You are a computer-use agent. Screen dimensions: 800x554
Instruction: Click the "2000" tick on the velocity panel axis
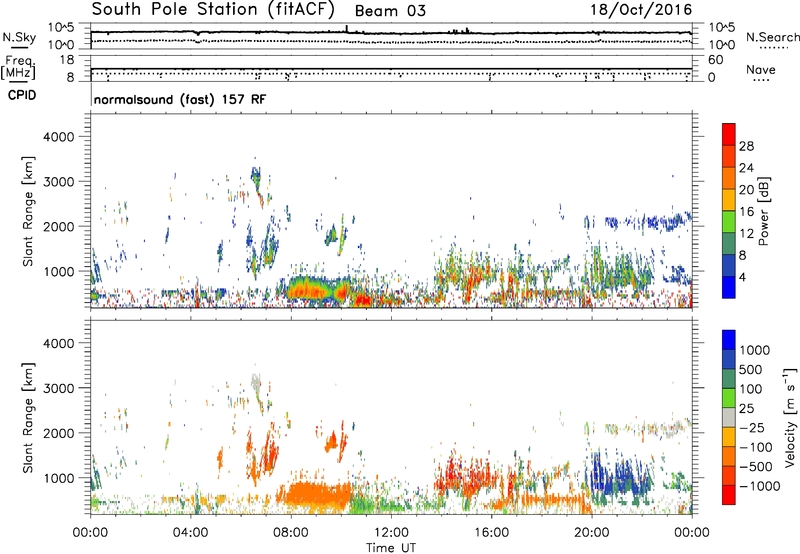[x=59, y=433]
